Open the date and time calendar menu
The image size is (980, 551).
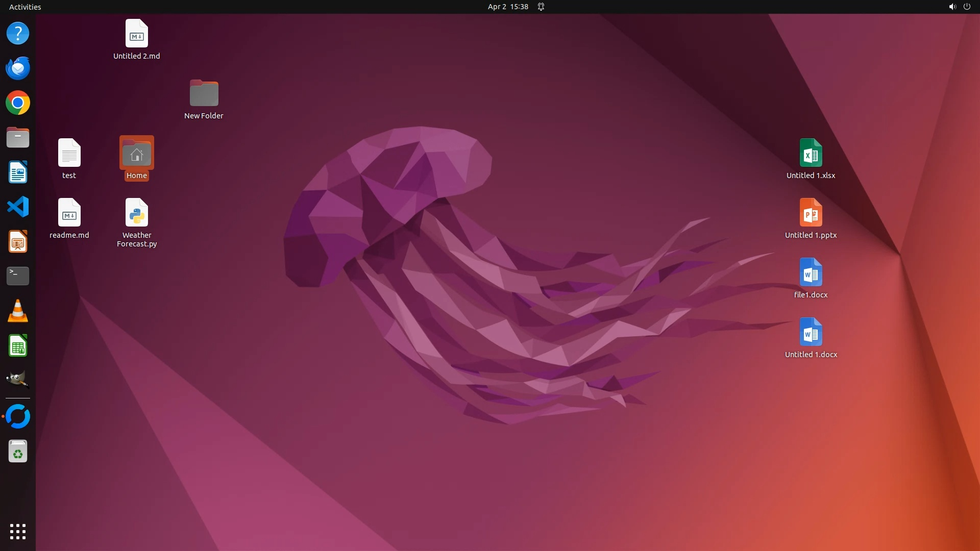pos(507,7)
